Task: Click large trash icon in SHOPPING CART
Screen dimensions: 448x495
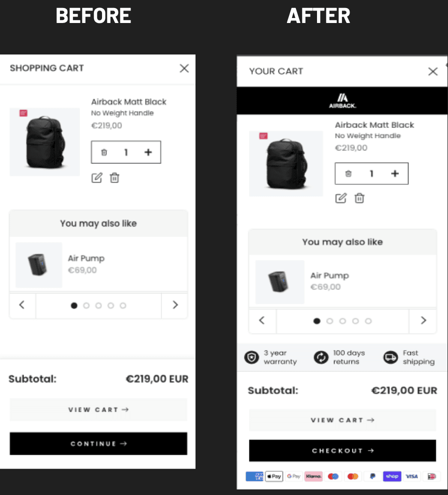Action: click(x=114, y=177)
